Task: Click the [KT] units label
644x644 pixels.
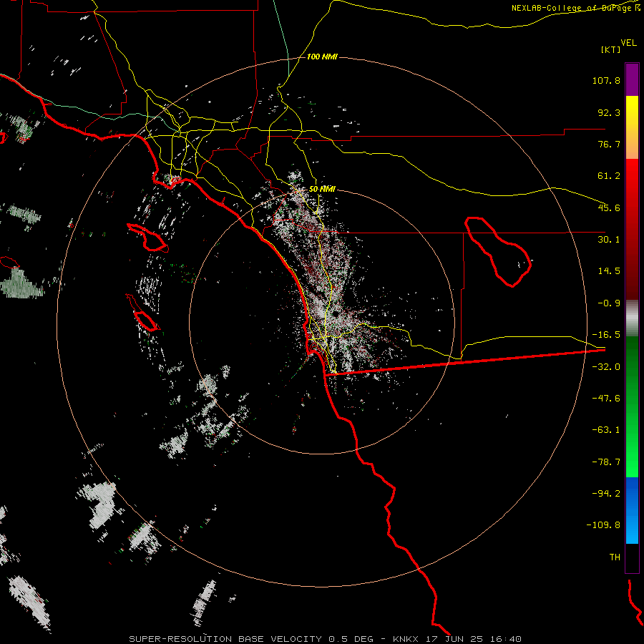Action: tap(611, 49)
